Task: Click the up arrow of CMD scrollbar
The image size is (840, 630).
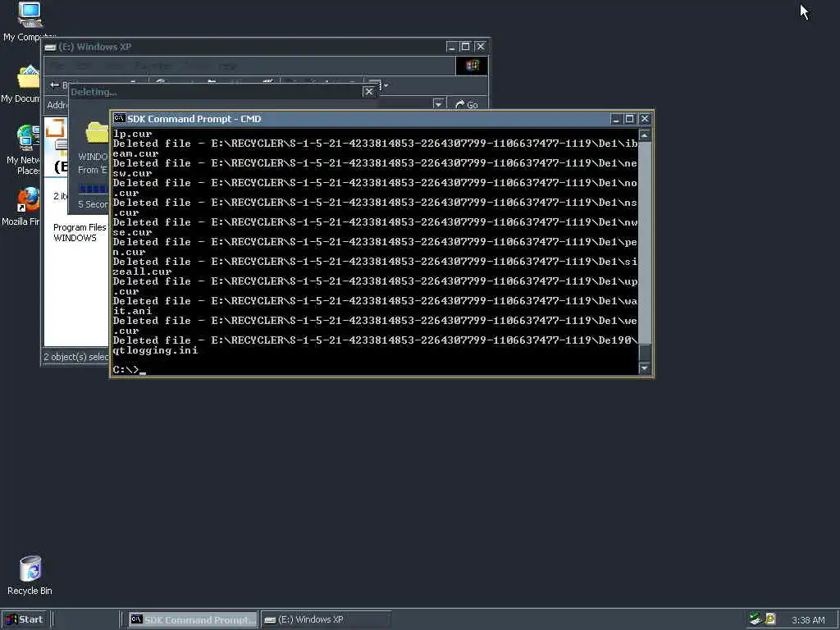Action: tap(645, 135)
